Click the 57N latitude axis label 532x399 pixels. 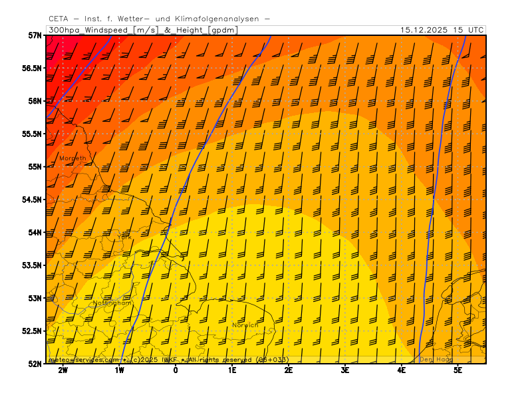[x=35, y=35]
